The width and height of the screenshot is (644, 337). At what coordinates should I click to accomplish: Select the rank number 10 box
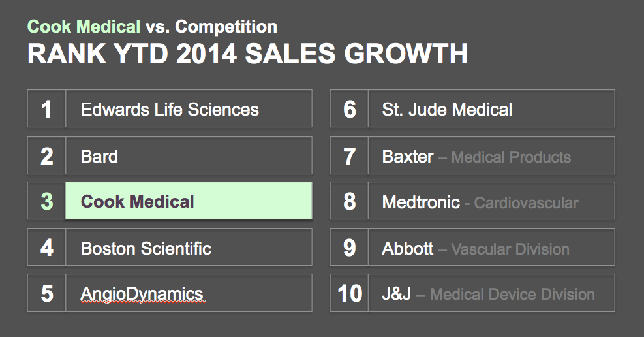click(x=350, y=293)
